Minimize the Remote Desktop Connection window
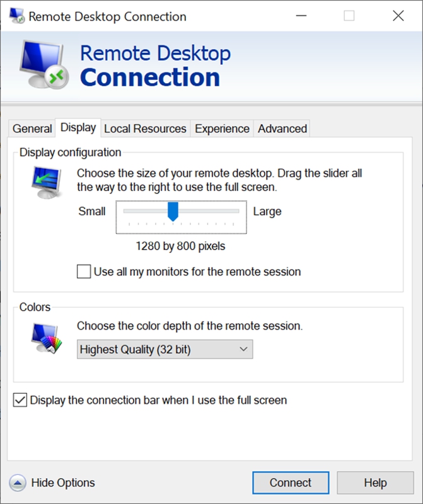423x504 pixels. pyautogui.click(x=301, y=16)
